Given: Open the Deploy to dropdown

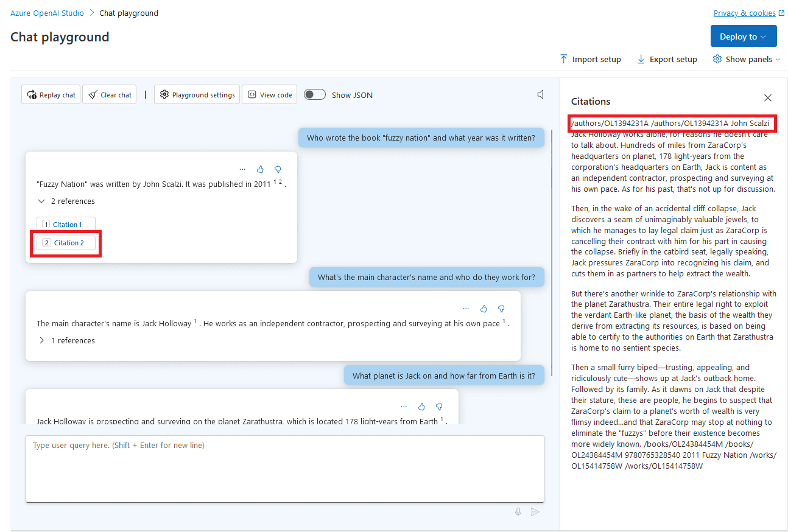Looking at the screenshot, I should [x=743, y=36].
